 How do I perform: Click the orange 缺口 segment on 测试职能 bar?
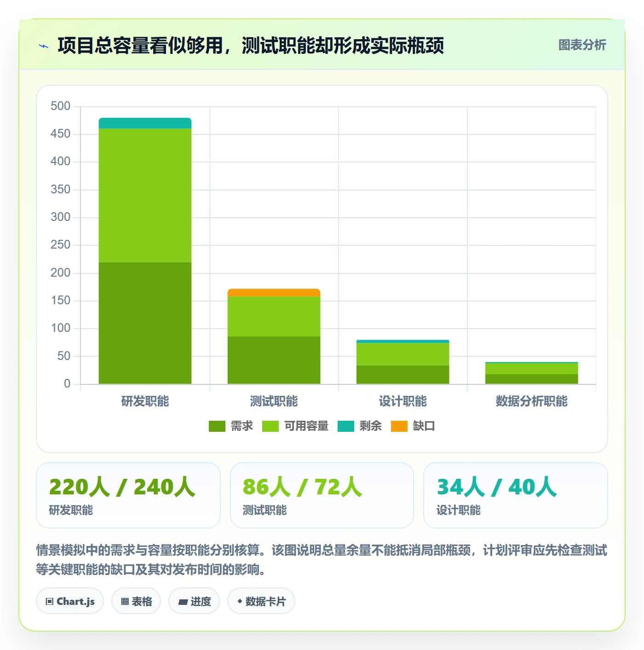(x=274, y=293)
